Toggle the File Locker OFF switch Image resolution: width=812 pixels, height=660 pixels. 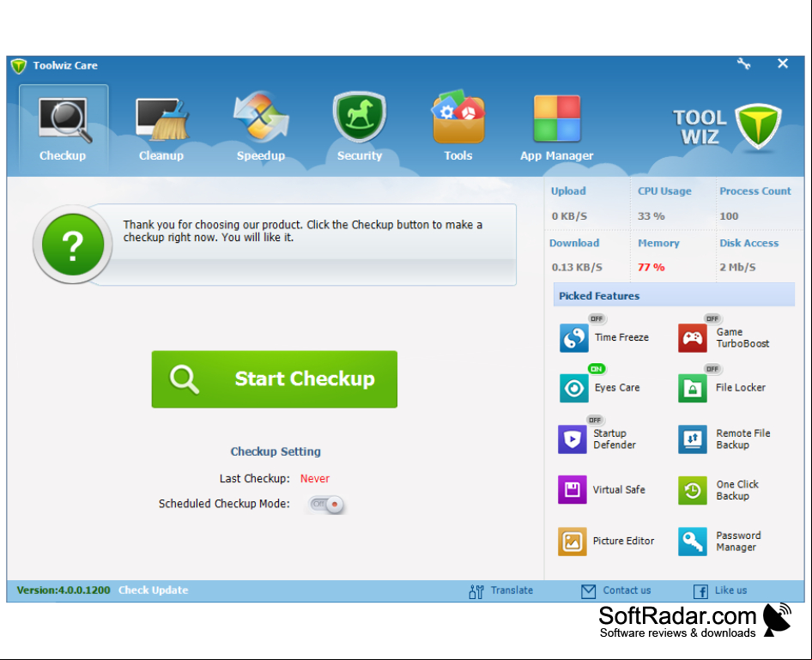(x=712, y=369)
